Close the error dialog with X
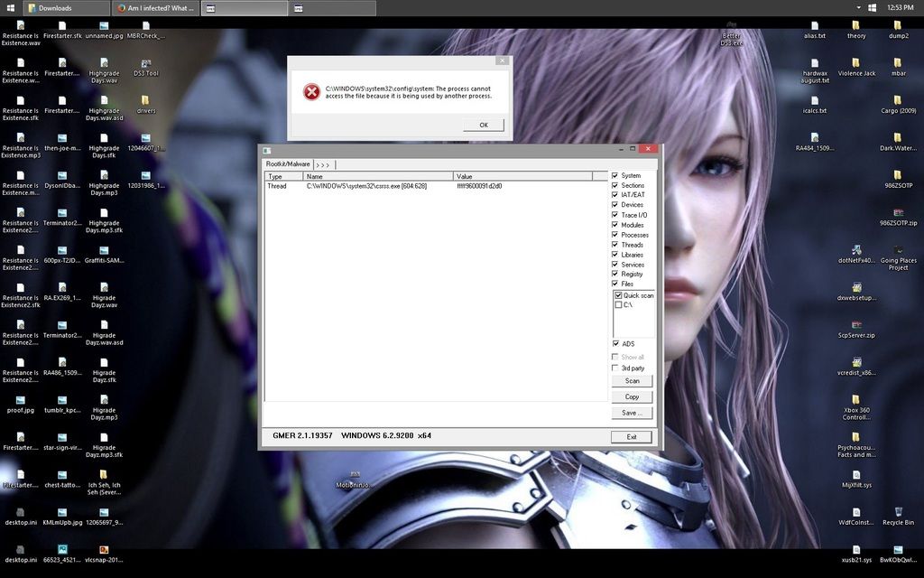Image resolution: width=924 pixels, height=578 pixels. (x=502, y=61)
